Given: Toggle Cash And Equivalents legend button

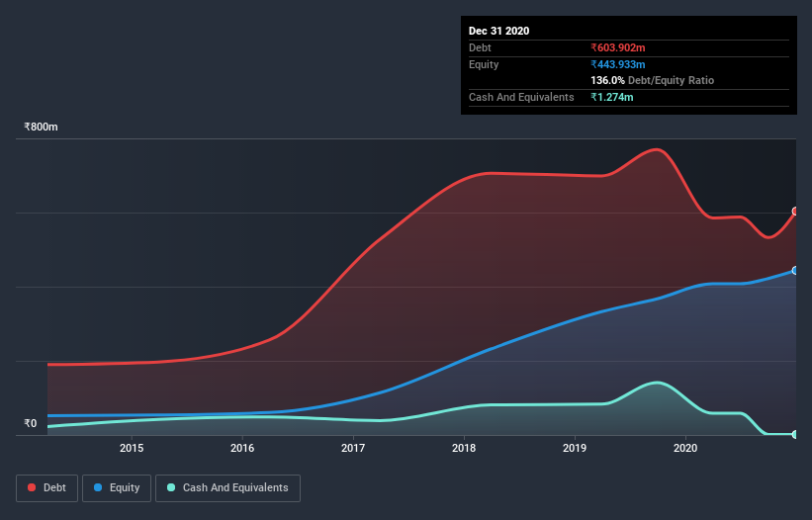Looking at the screenshot, I should (227, 488).
